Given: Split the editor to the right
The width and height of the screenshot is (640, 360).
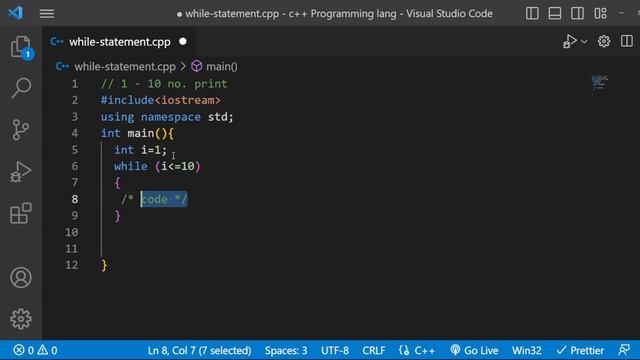Looking at the screenshot, I should tap(627, 41).
